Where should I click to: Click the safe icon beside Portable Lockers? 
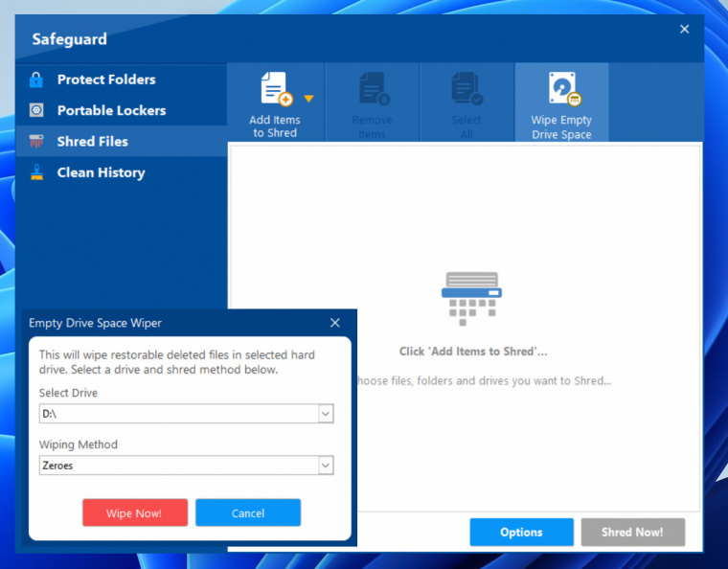click(x=36, y=110)
